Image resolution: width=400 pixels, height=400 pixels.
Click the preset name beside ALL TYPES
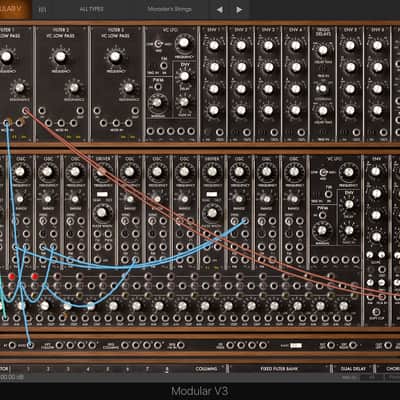tap(170, 9)
